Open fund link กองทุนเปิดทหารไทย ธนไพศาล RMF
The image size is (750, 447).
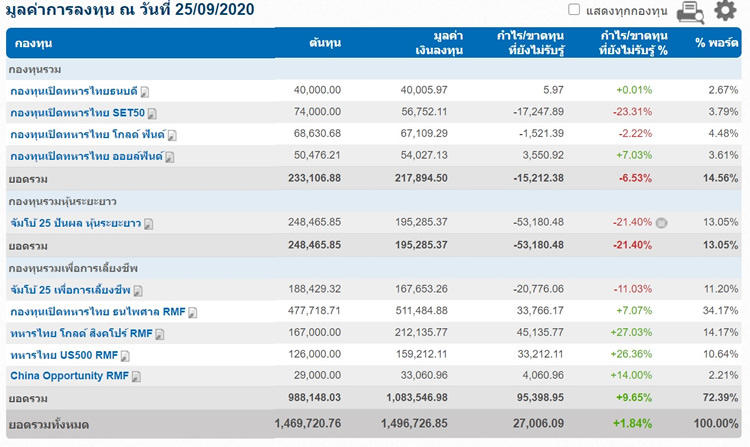click(x=98, y=312)
